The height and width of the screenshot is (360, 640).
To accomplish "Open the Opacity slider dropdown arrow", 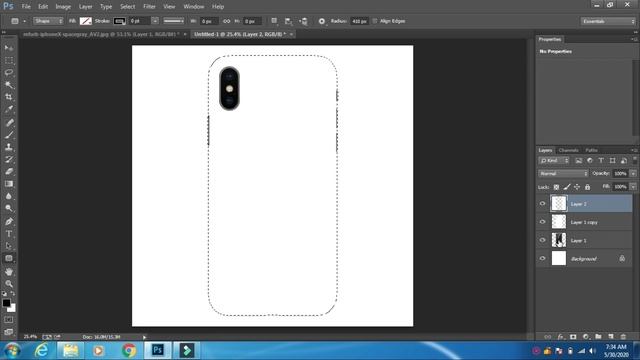I will (x=633, y=173).
